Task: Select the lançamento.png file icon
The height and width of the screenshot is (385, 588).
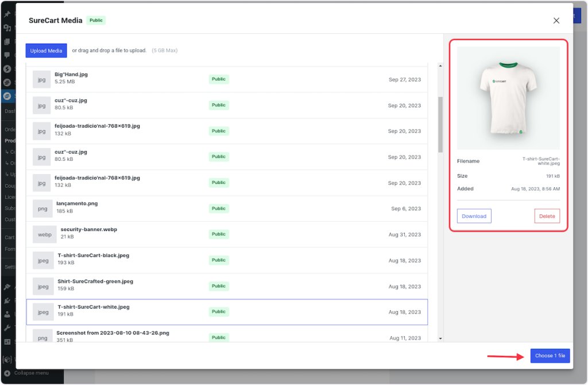Action: coord(42,209)
